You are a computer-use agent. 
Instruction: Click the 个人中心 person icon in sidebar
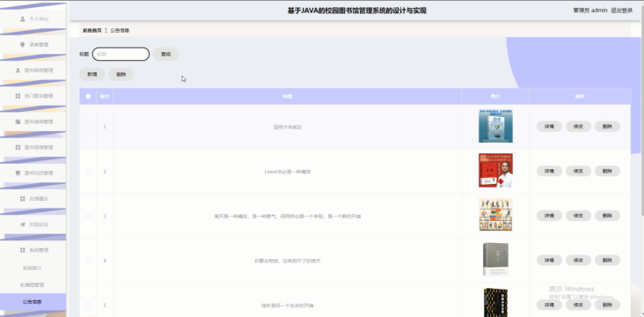coord(23,18)
